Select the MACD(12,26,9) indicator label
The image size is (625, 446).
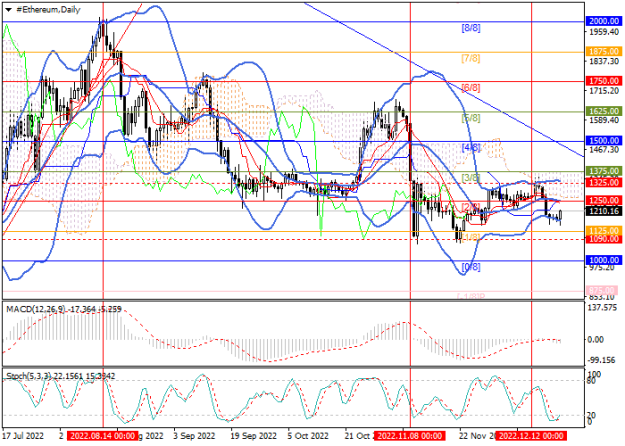click(37, 309)
